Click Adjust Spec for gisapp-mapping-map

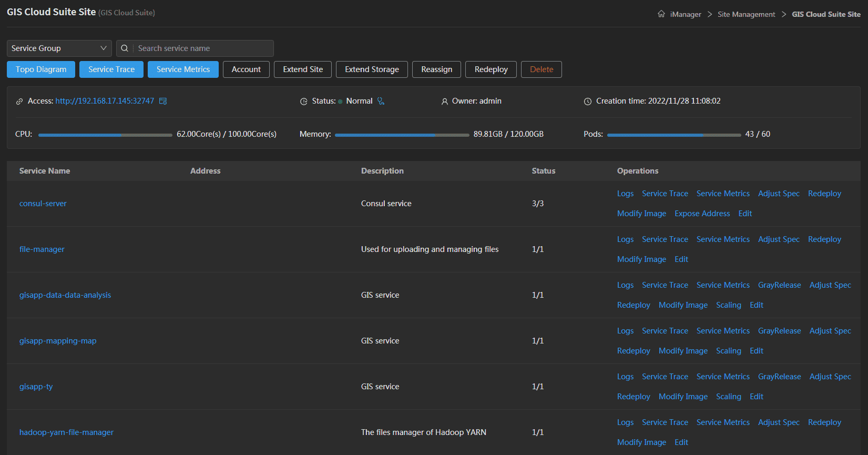(x=830, y=331)
